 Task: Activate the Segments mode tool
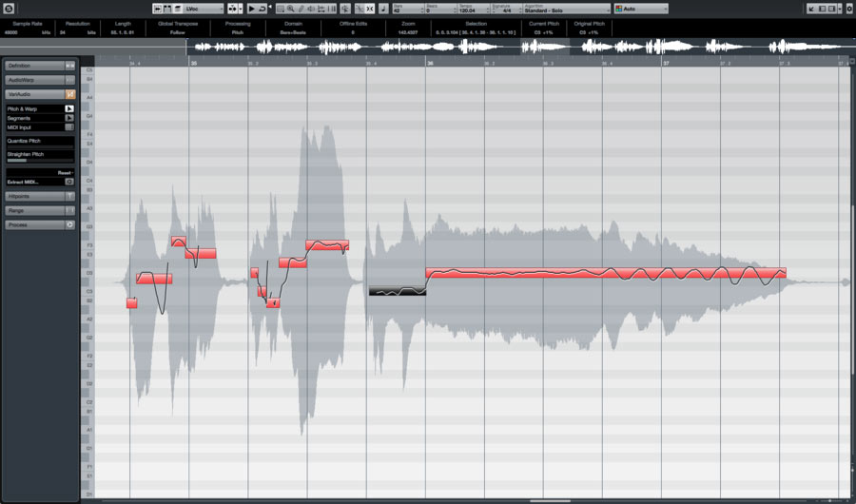click(69, 118)
